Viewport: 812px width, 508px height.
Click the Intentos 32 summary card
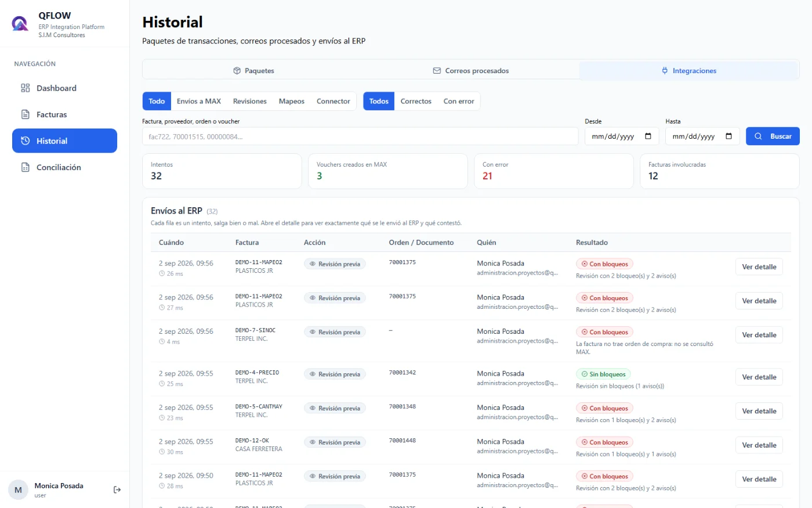click(x=222, y=171)
